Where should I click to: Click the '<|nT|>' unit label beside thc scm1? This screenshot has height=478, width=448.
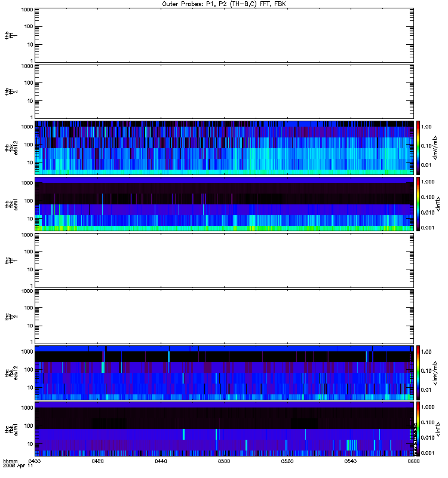(x=438, y=429)
